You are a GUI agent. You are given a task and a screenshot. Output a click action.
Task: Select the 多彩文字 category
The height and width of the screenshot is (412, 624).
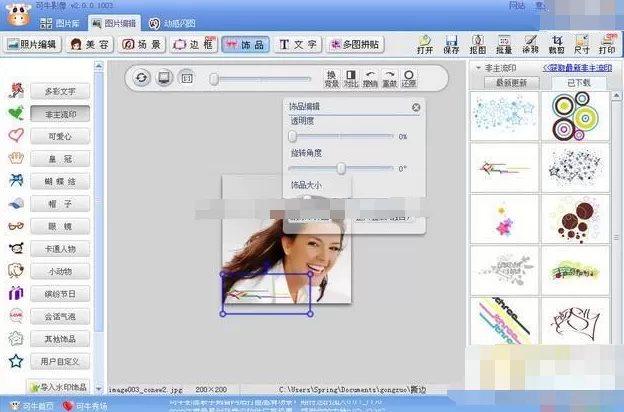[60, 91]
